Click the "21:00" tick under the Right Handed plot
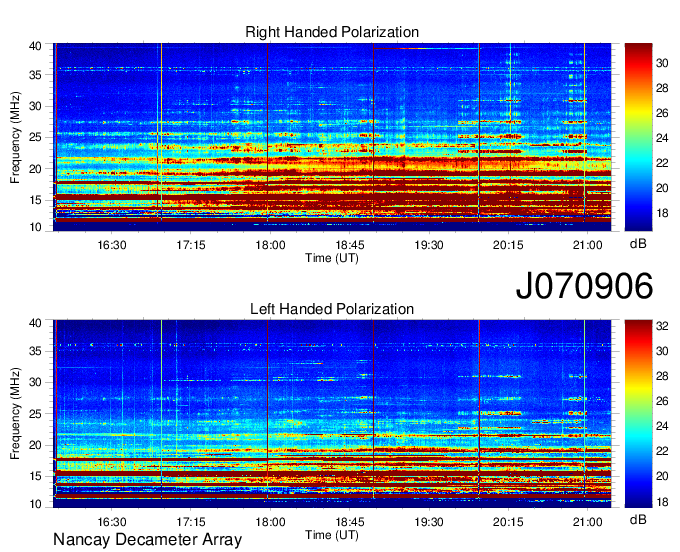The width and height of the screenshot is (680, 552). (x=587, y=245)
